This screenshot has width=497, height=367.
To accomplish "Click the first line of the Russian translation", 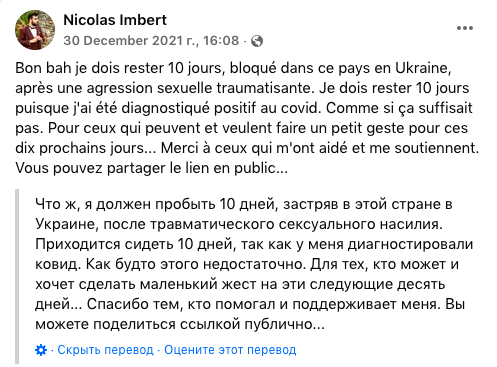I will click(244, 204).
